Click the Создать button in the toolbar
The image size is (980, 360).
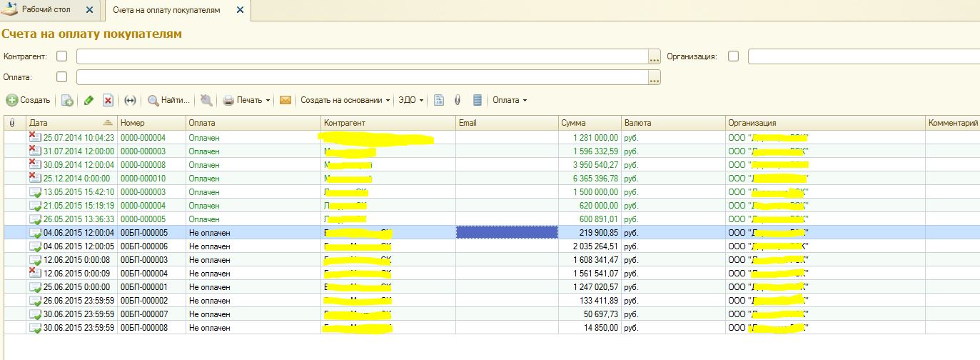(x=29, y=100)
